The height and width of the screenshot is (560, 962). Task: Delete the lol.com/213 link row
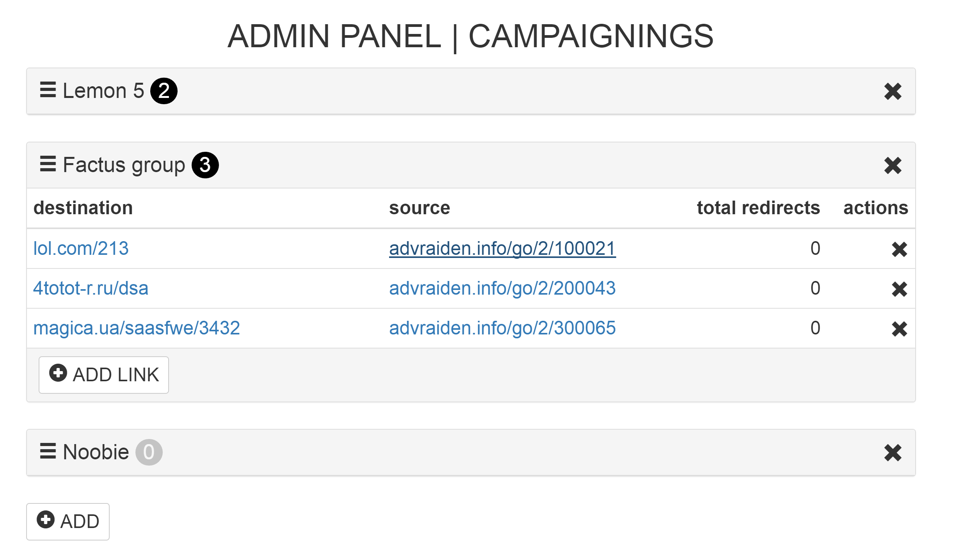click(899, 249)
